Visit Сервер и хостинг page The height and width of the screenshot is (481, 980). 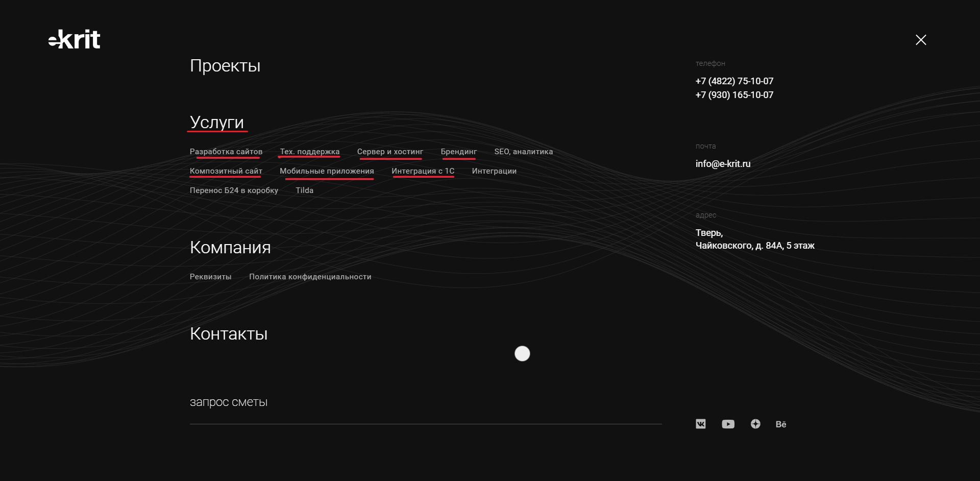390,152
